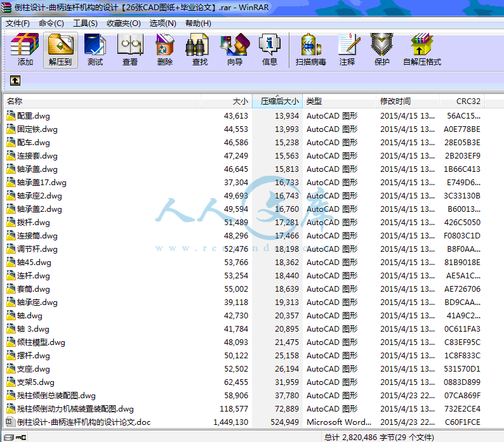Sort by 类型 column header
This screenshot has height=442, width=504.
[x=339, y=101]
